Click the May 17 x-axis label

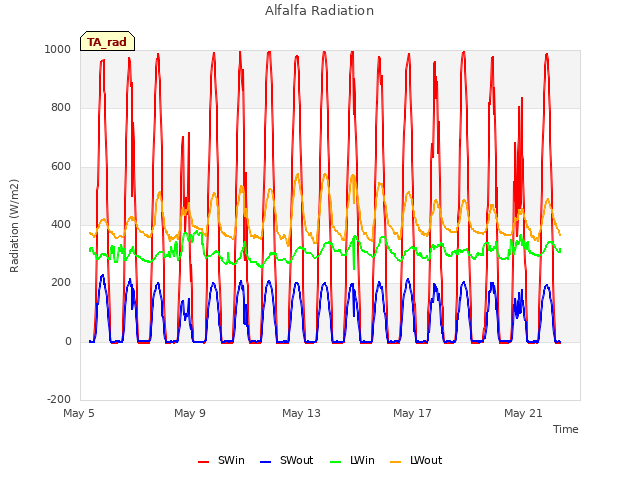click(412, 413)
